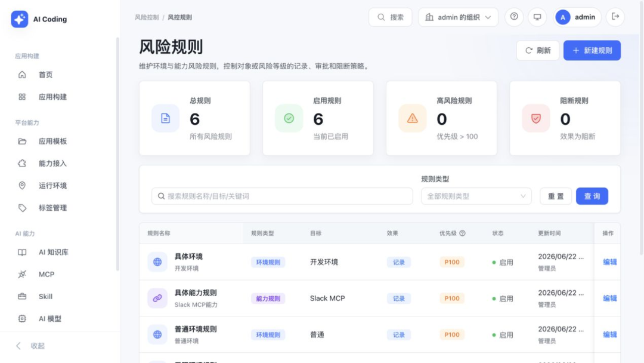The width and height of the screenshot is (644, 363).
Task: Click the Slack MCP target cell
Action: coord(327,299)
